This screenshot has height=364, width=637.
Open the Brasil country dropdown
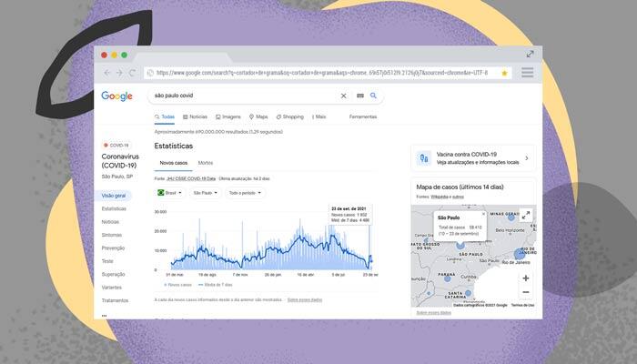(170, 193)
